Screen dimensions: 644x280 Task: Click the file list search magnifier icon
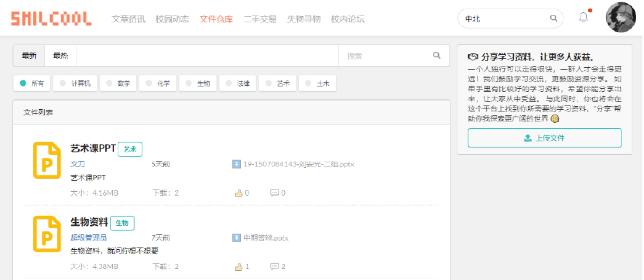(x=437, y=55)
